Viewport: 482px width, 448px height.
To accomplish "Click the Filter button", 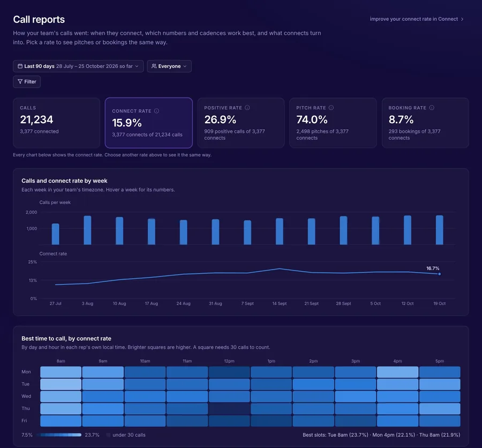I will coord(27,81).
